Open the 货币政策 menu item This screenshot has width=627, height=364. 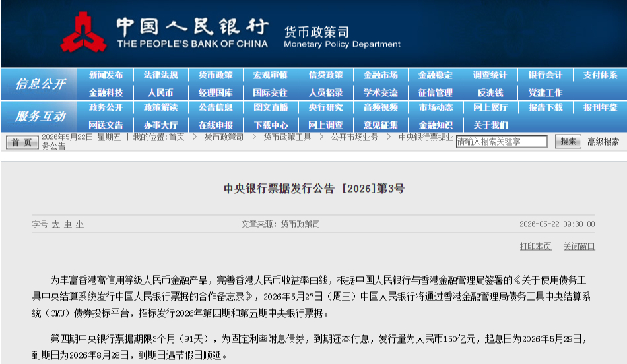point(216,75)
